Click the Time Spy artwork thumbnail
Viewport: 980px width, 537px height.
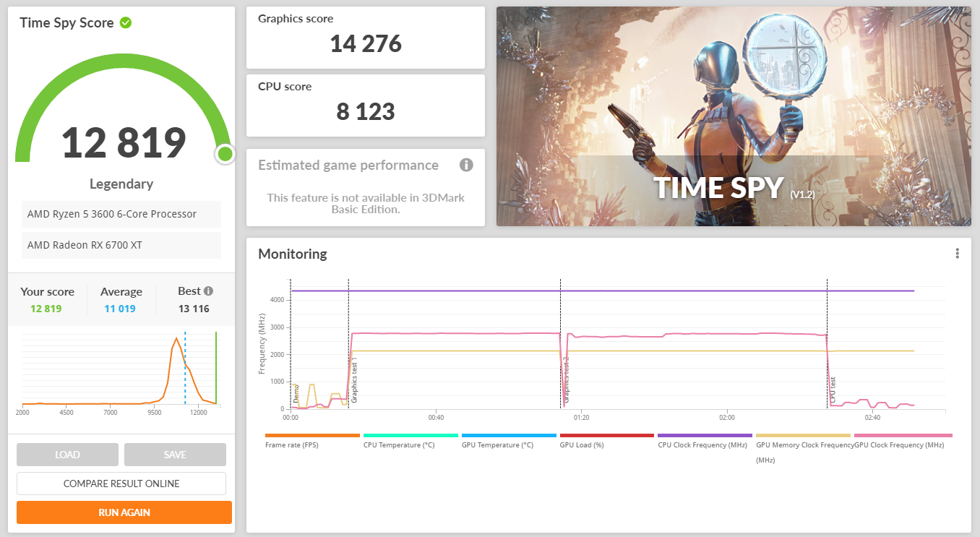[x=734, y=116]
